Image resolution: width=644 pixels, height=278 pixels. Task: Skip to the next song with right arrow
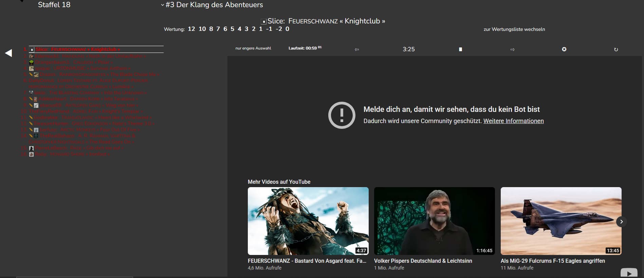(x=512, y=49)
